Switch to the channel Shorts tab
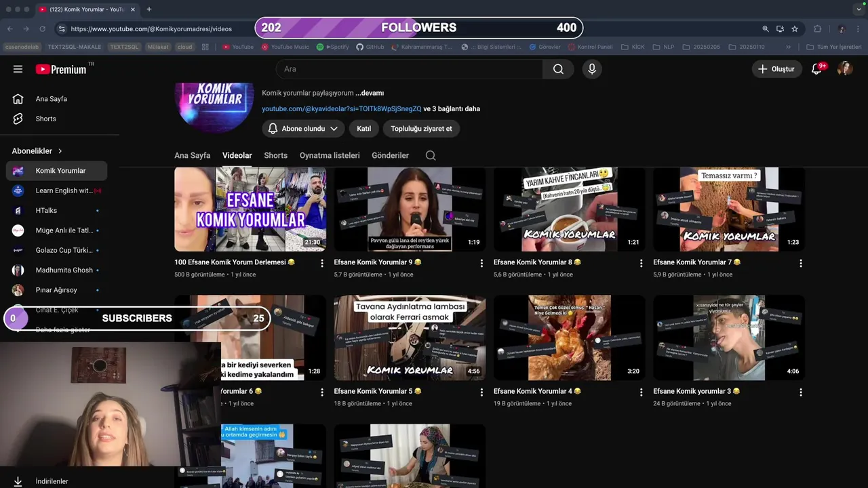The height and width of the screenshot is (488, 868). pos(275,155)
